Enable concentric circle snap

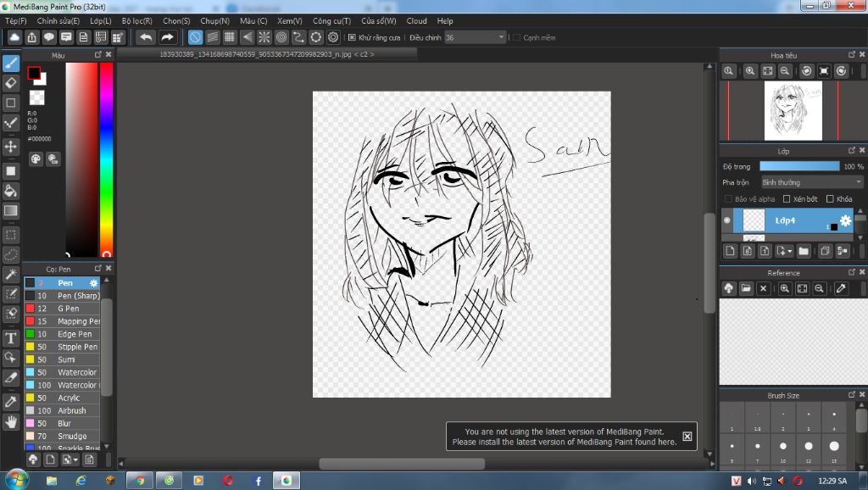tap(281, 37)
